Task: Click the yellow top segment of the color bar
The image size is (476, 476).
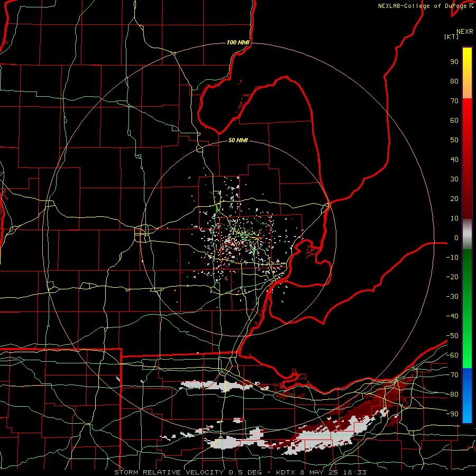Action: pyautogui.click(x=467, y=73)
